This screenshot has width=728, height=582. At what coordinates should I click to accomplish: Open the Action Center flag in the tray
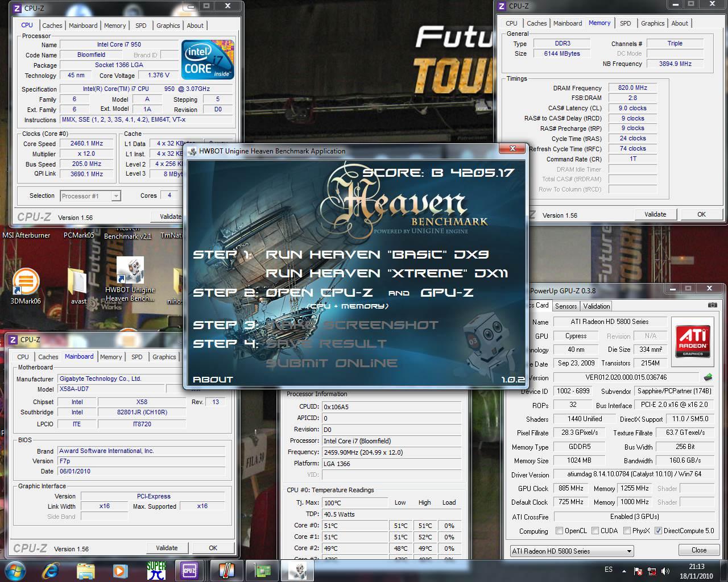639,571
